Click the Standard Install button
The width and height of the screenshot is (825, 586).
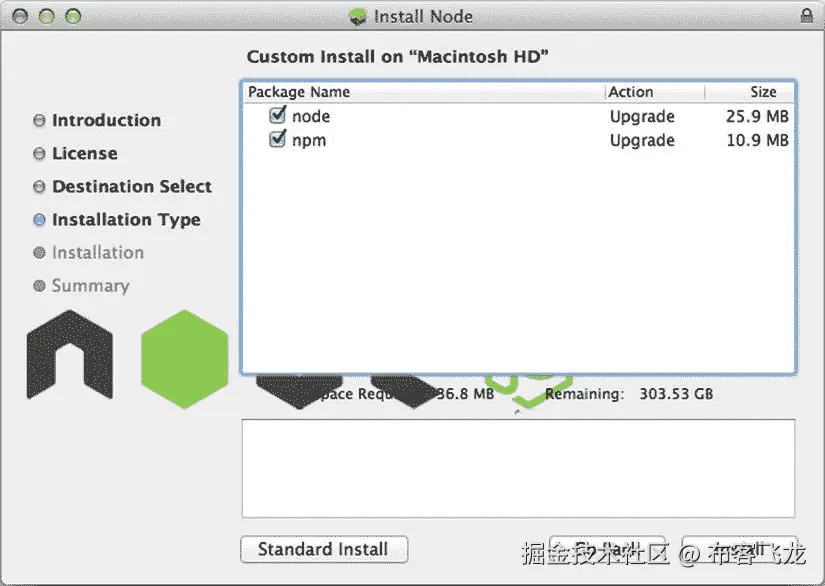(x=324, y=549)
